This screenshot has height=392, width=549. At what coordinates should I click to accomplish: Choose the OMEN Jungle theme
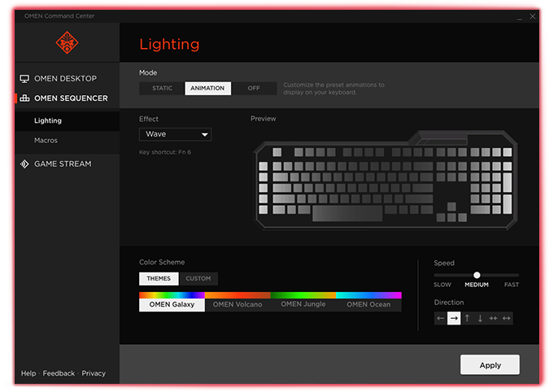click(x=303, y=302)
